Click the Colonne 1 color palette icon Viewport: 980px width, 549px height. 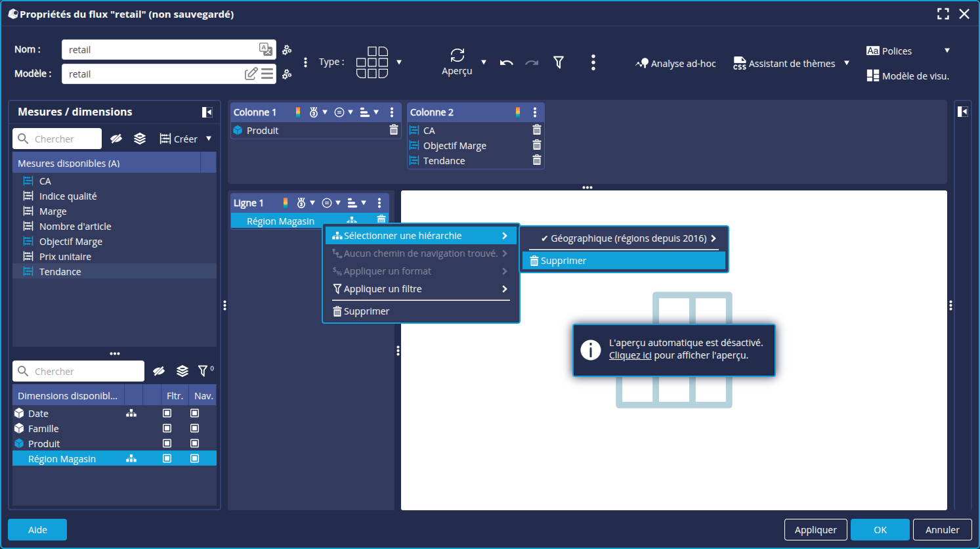point(298,112)
